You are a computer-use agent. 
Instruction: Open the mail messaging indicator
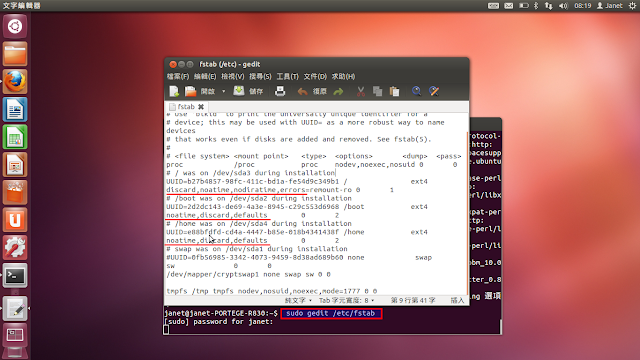509,6
